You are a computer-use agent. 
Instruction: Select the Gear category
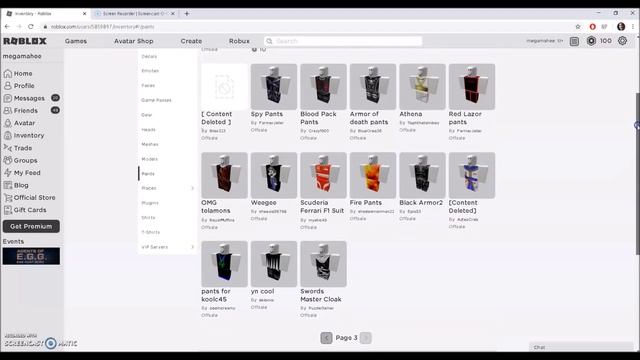point(147,115)
